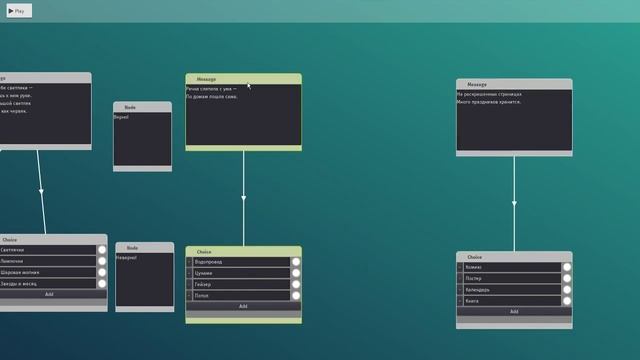The width and height of the screenshot is (640, 360).
Task: Click the Шаровая молния choice field
Action: tap(48, 272)
